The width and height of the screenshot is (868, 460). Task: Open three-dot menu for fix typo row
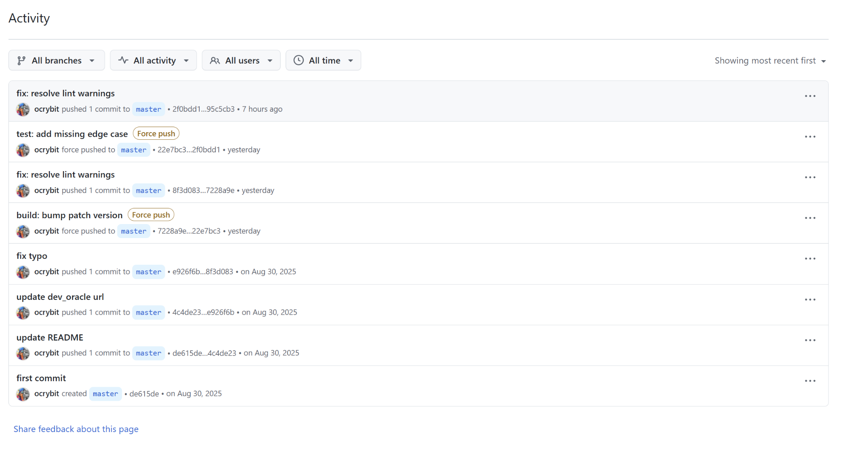pos(810,259)
